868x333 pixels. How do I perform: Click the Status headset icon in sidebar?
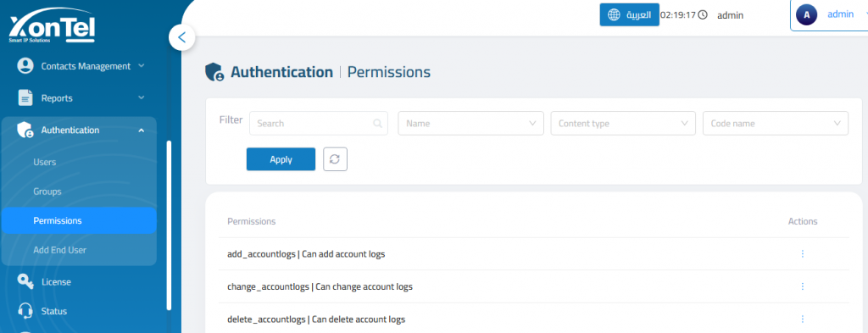(25, 311)
